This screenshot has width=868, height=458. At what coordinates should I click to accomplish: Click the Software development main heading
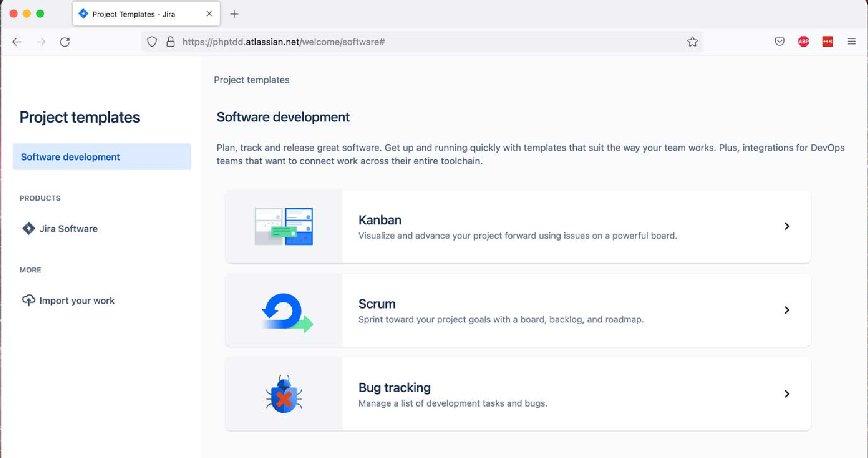click(283, 117)
